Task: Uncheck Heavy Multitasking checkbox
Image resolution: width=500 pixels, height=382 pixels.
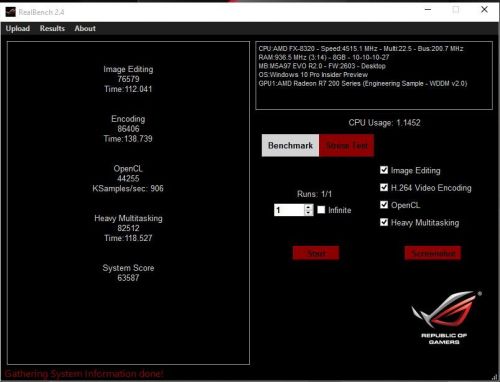Action: point(384,222)
